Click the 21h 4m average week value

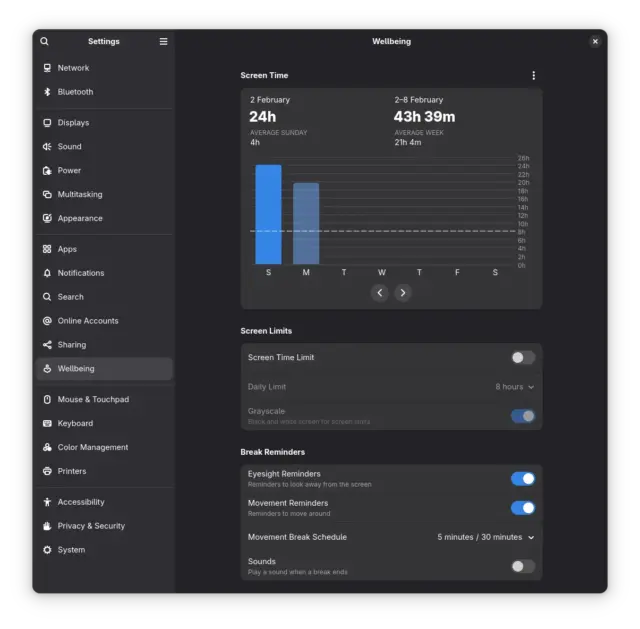408,142
